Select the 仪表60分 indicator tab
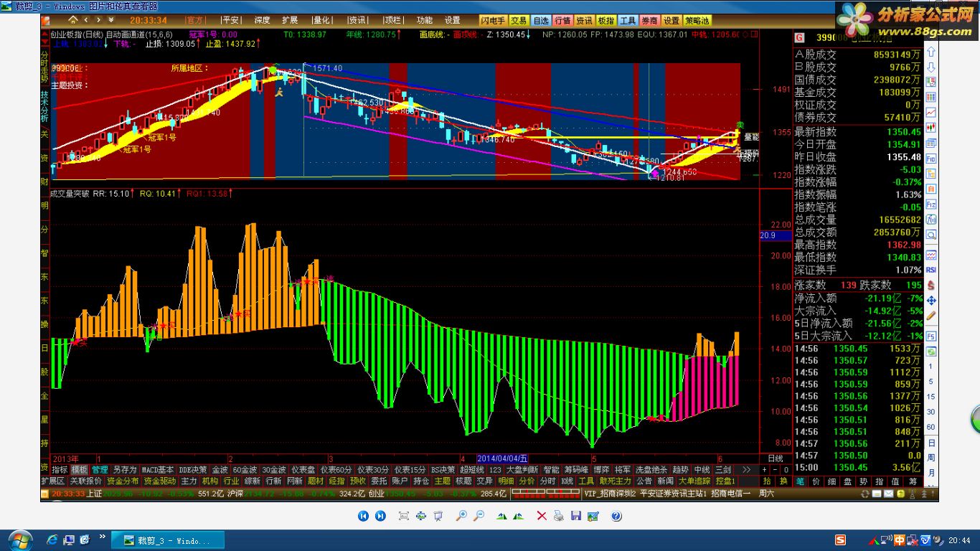The width and height of the screenshot is (980, 551). click(336, 470)
